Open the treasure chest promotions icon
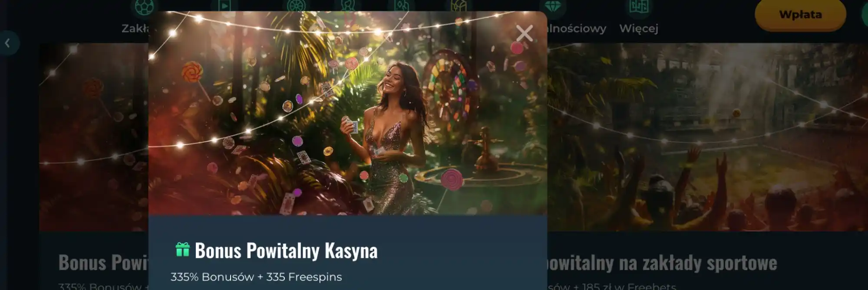 459,5
